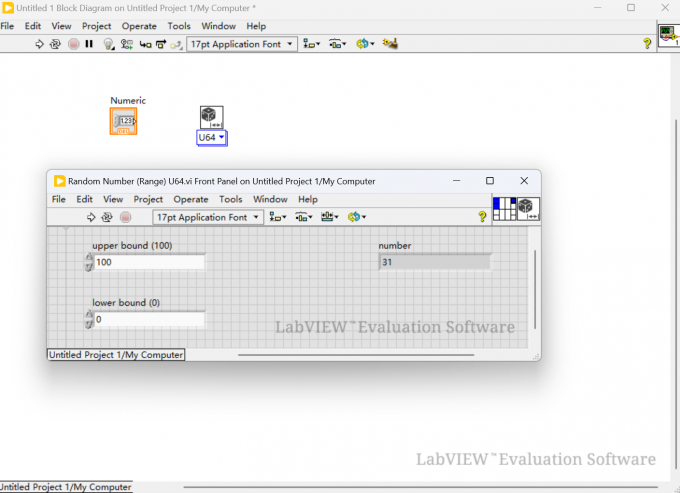Click the lower bound input field showing 0

click(x=149, y=319)
